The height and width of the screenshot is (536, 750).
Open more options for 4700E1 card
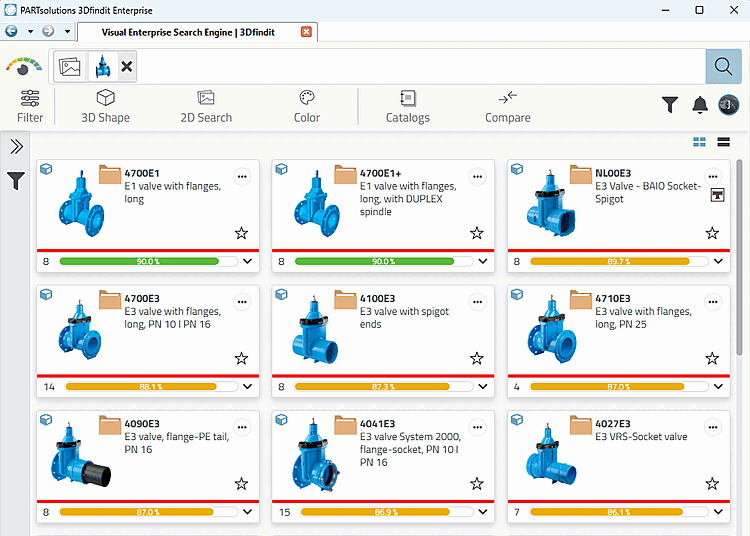pos(242,177)
